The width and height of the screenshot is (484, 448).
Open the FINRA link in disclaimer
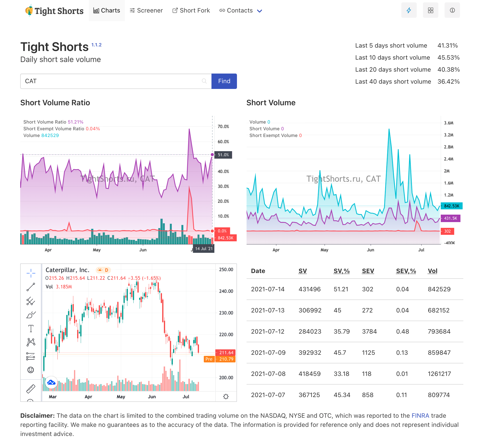420,416
